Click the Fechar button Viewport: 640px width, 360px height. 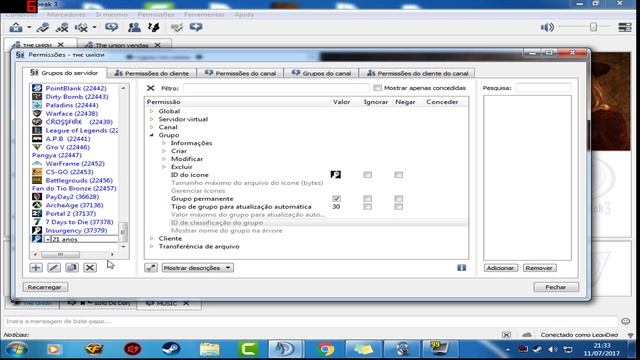point(556,287)
